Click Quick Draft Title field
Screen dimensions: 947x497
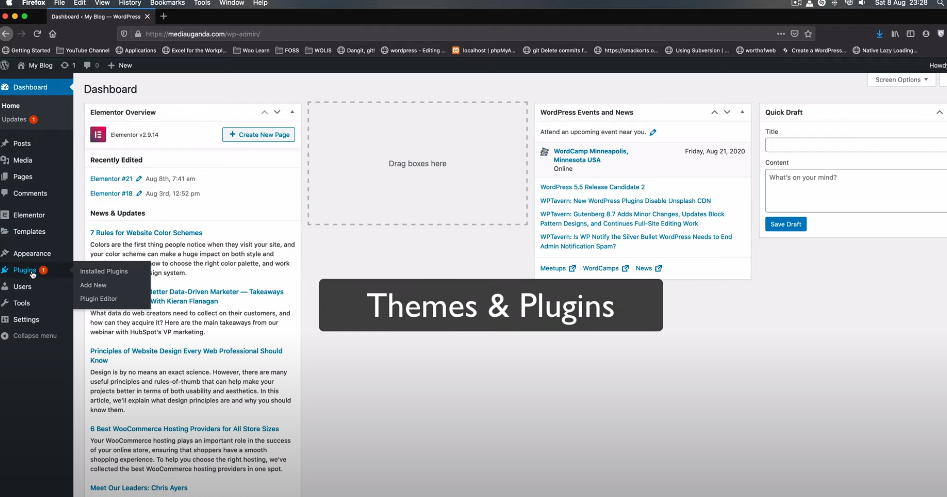[x=856, y=145]
